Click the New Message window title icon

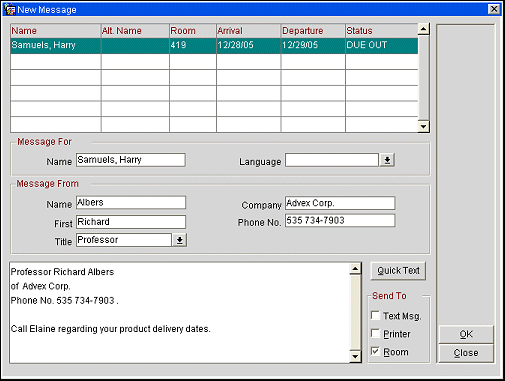pos(10,9)
